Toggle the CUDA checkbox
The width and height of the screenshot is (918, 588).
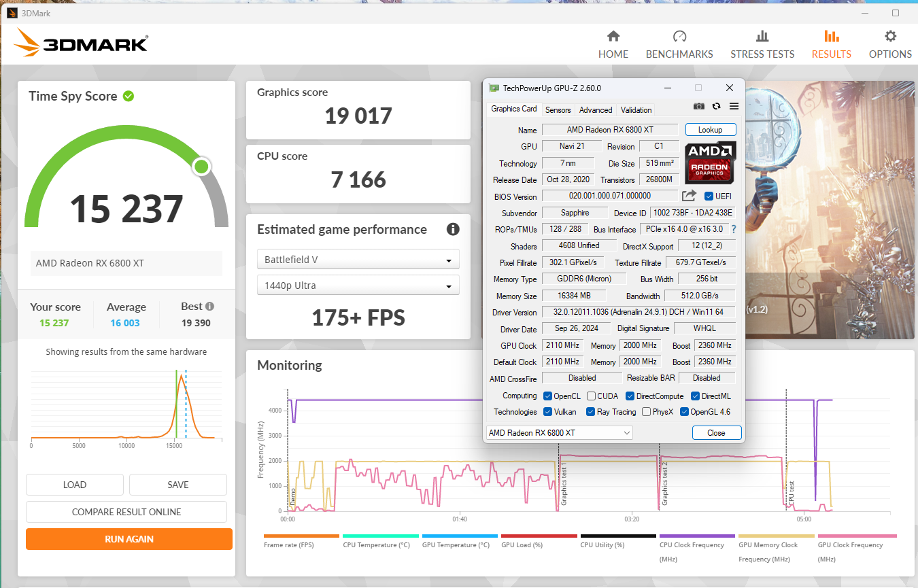(592, 396)
